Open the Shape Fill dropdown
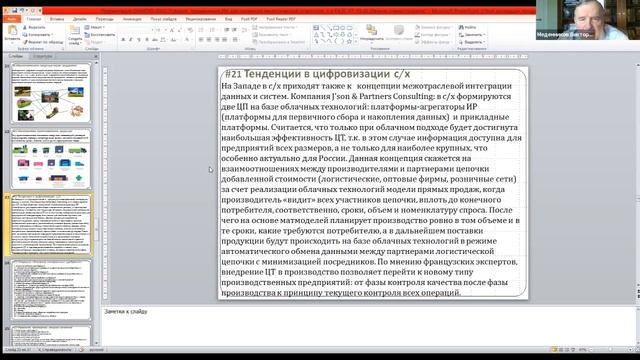The height and width of the screenshot is (360, 640). tap(433, 27)
